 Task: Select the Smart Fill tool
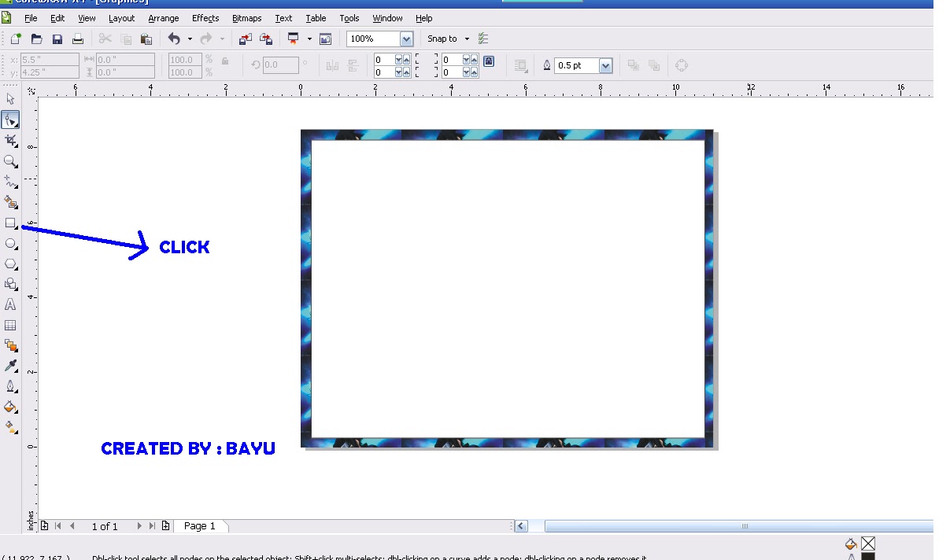pos(10,202)
